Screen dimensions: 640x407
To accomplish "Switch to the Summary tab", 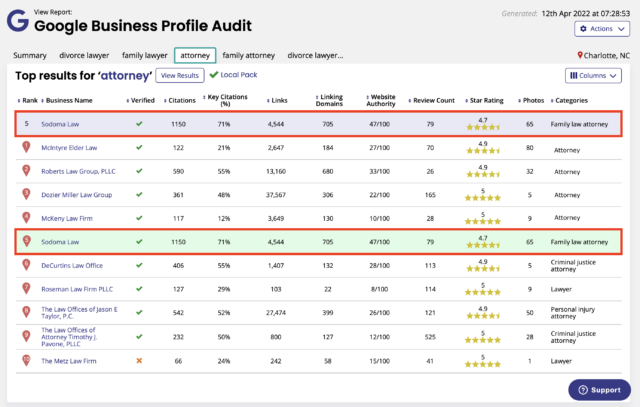I will tap(30, 56).
